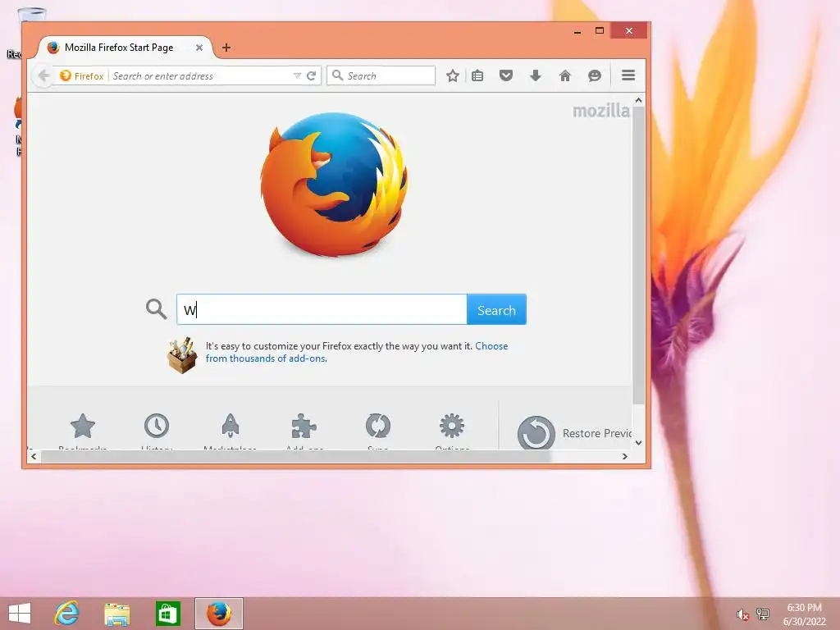Click the vertical scrollbar thumb
This screenshot has height=630, width=840.
tap(638, 256)
